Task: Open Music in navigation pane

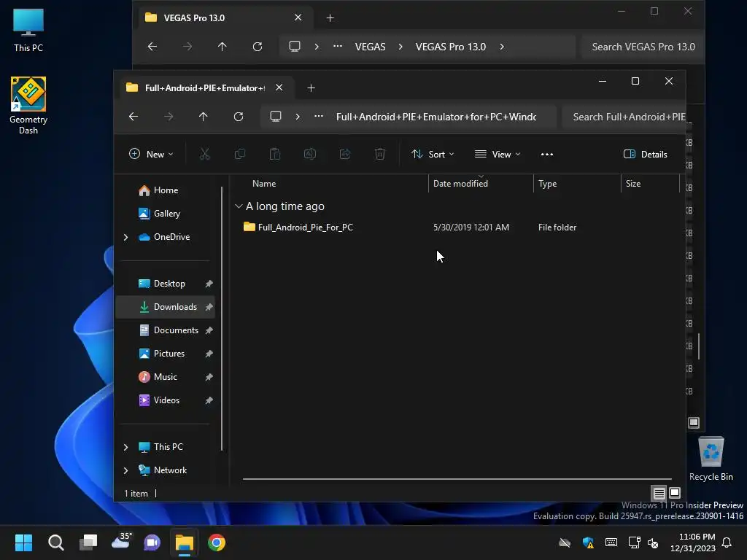Action: click(166, 377)
